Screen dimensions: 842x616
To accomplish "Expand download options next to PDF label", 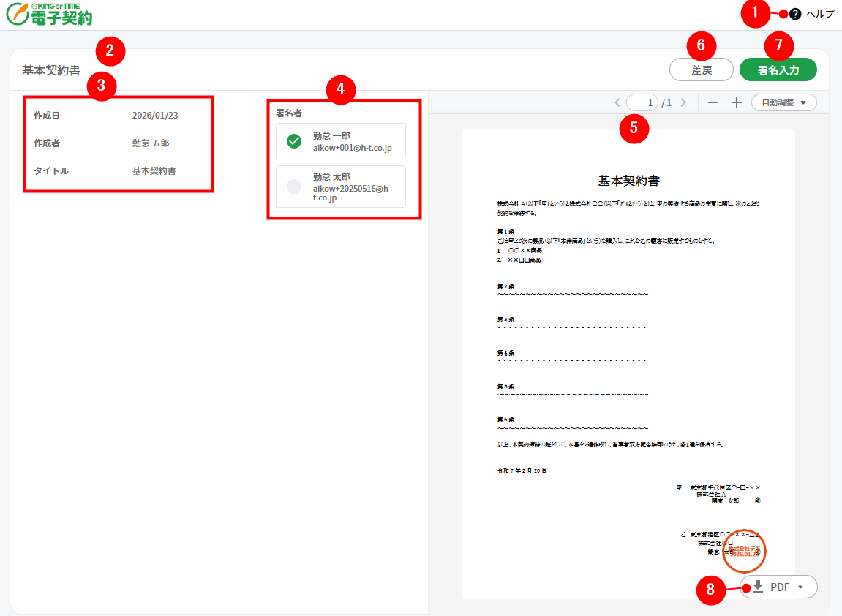I will pyautogui.click(x=800, y=586).
